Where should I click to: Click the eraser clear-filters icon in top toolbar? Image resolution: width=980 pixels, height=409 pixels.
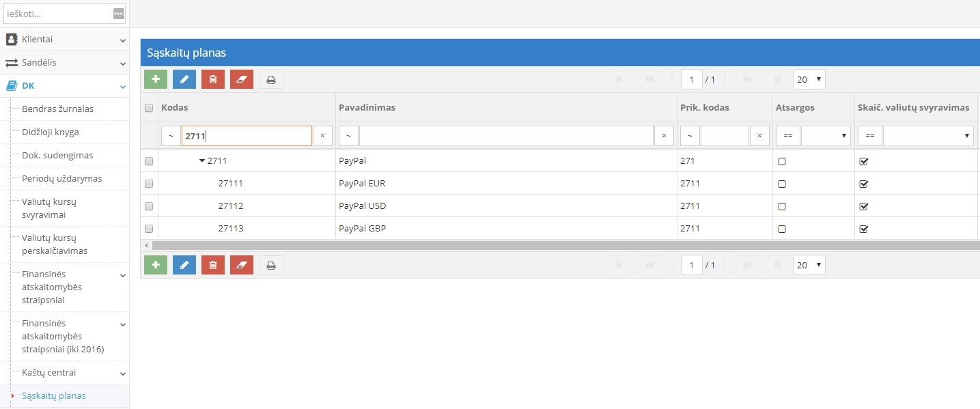(242, 79)
